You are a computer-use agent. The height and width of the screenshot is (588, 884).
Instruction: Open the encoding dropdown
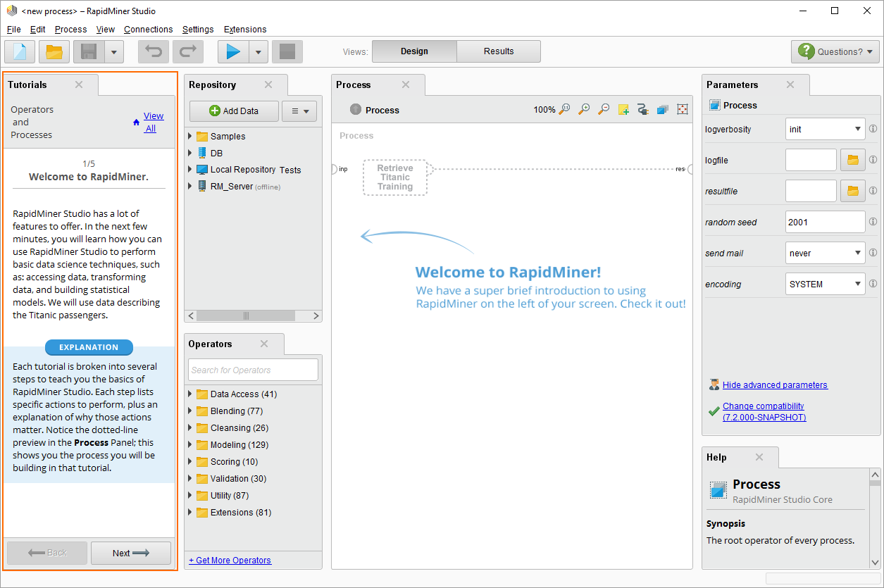(x=825, y=284)
